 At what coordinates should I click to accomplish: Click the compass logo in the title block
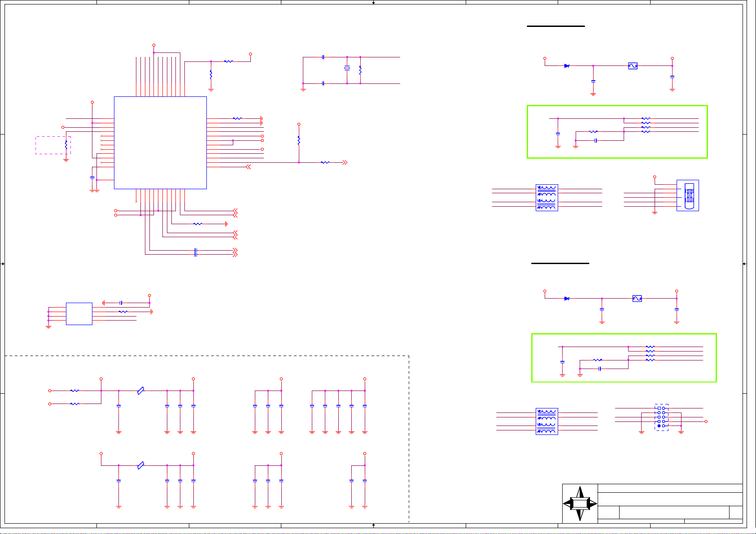tap(580, 504)
